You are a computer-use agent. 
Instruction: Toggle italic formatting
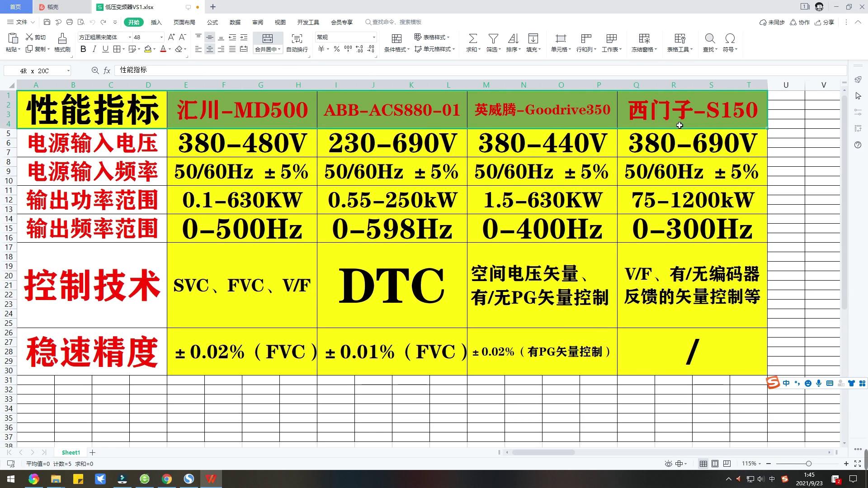click(94, 49)
